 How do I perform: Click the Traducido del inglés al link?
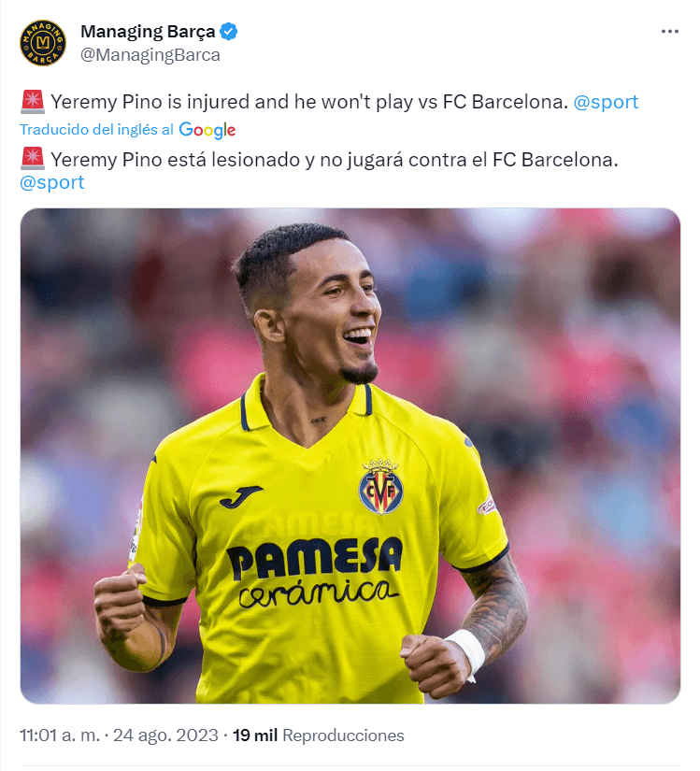[97, 129]
